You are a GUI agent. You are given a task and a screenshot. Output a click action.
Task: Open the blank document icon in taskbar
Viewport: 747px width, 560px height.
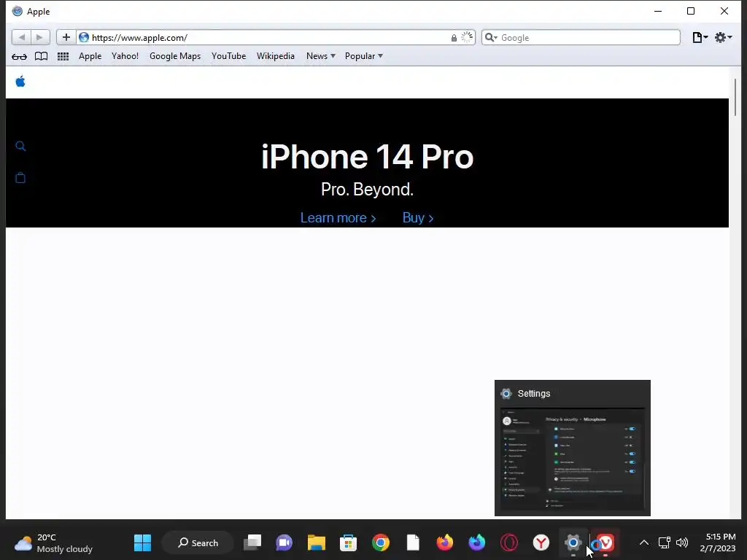tap(413, 542)
